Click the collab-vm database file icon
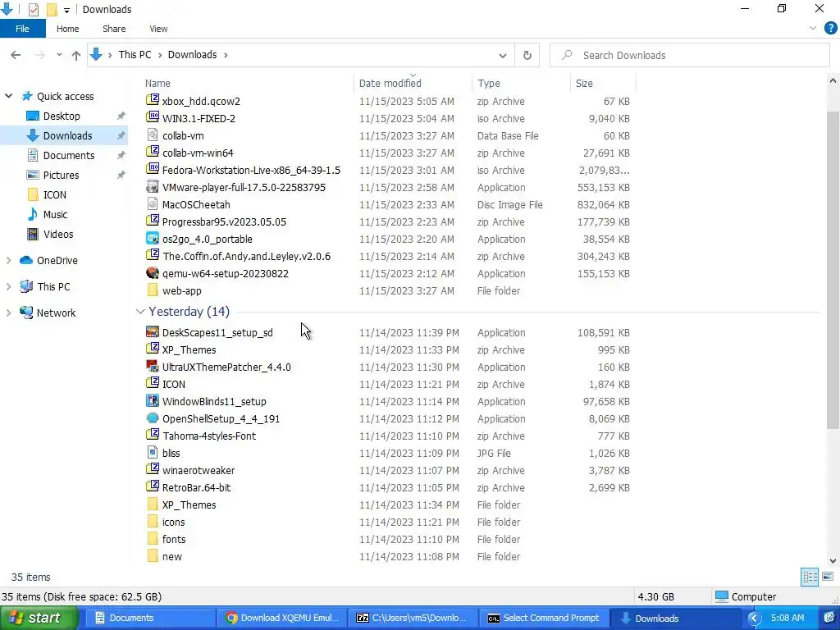Image resolution: width=840 pixels, height=630 pixels. pos(153,135)
